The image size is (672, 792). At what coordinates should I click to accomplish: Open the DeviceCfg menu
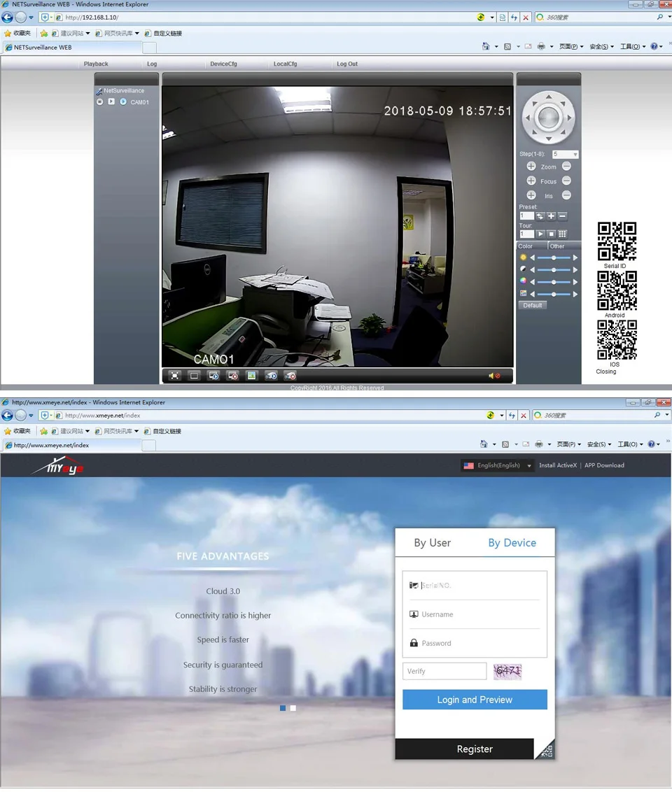223,64
